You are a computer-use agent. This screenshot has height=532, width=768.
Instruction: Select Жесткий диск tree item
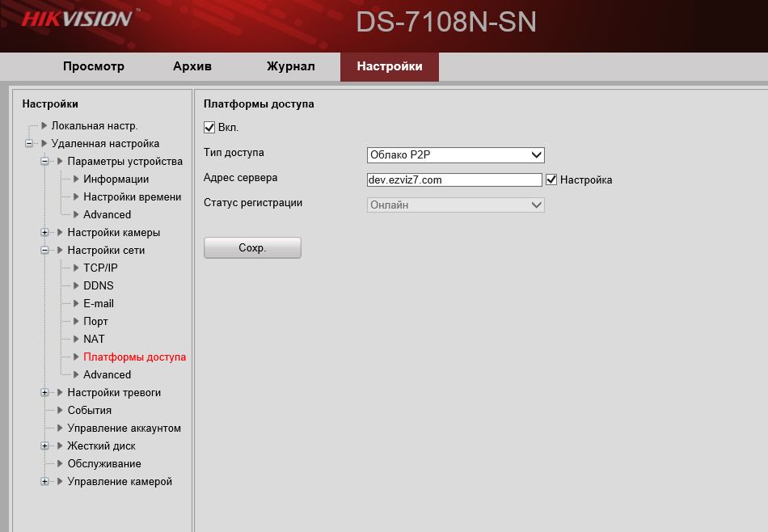tap(101, 445)
